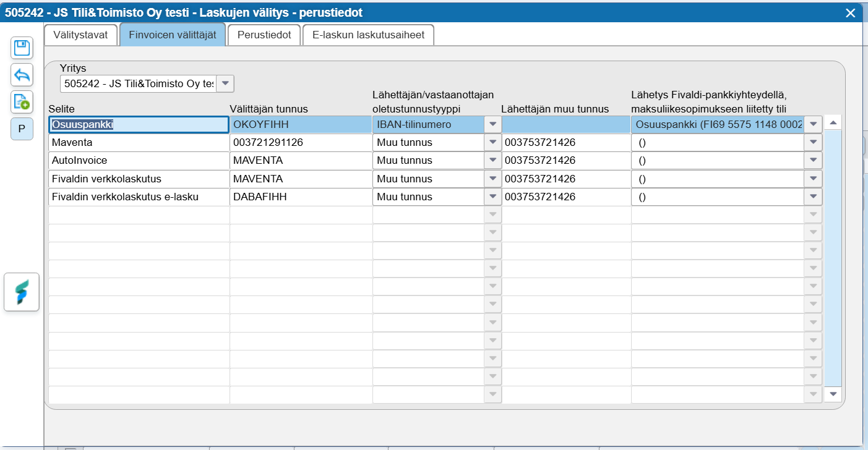868x450 pixels.
Task: Click the Selite field containing Osuuspankki
Action: coord(139,124)
